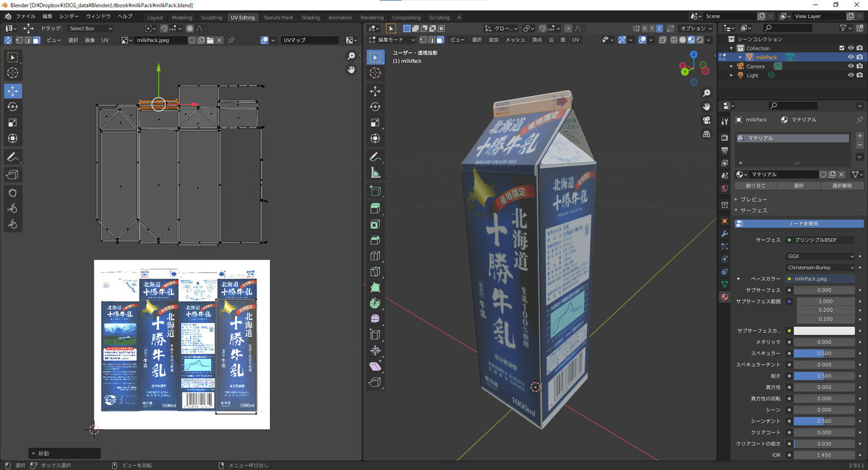This screenshot has height=470, width=868.
Task: Switch to the Texture Paint workspace tab
Action: 278,18
